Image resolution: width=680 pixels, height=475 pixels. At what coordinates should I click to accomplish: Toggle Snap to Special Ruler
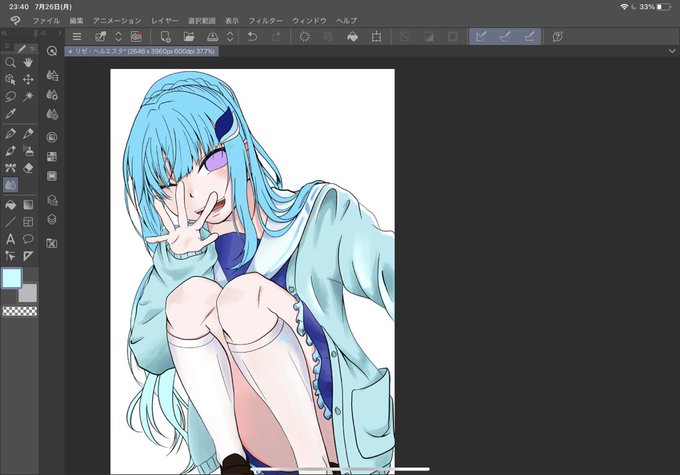pyautogui.click(x=505, y=37)
